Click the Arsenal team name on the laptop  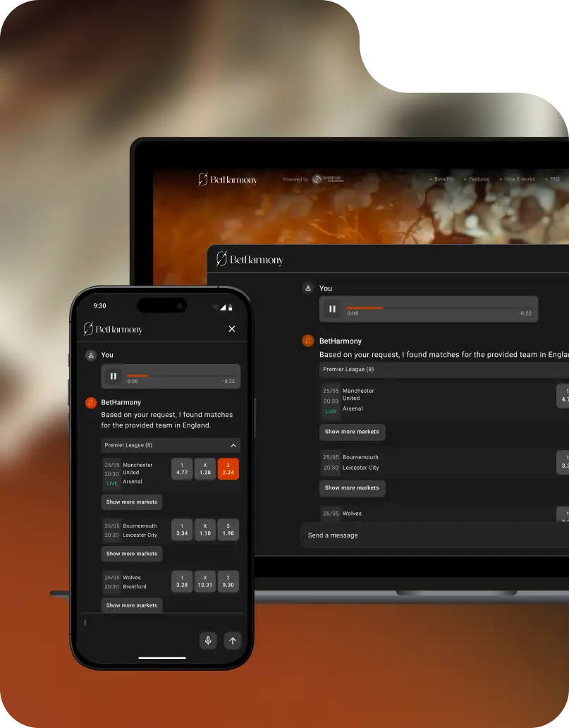(353, 408)
